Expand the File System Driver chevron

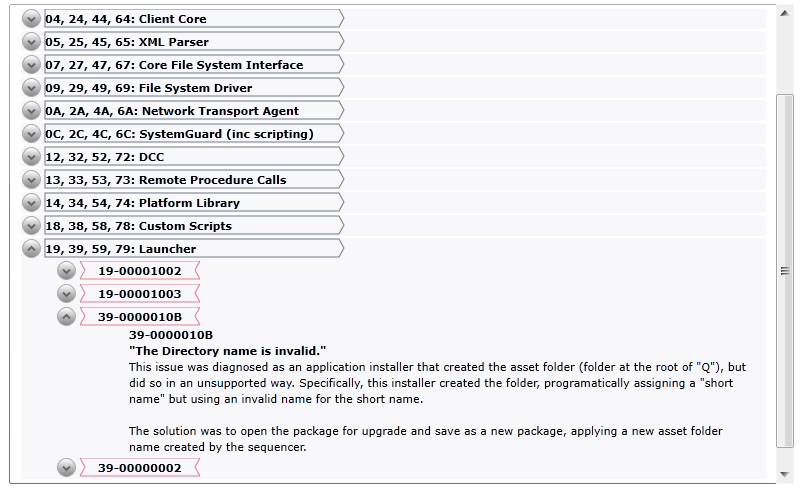pos(31,88)
